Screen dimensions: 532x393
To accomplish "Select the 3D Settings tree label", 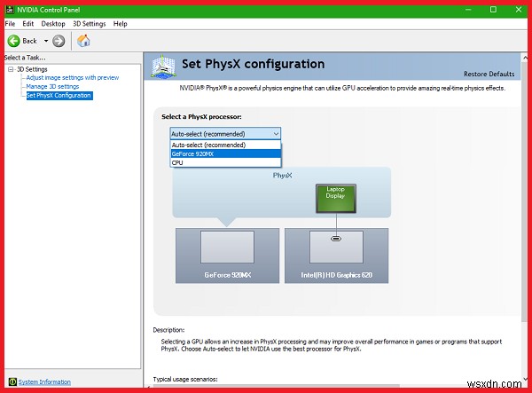I will [x=32, y=69].
